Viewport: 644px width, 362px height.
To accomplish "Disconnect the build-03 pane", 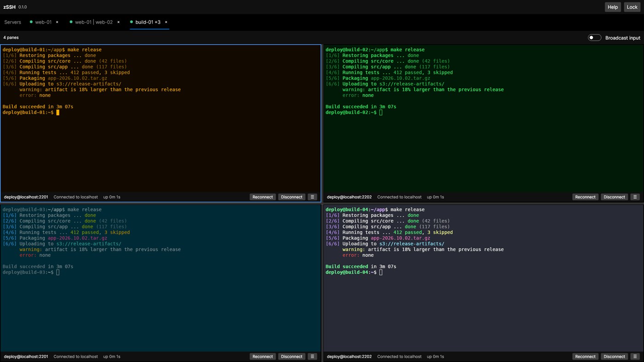I will pos(292,356).
